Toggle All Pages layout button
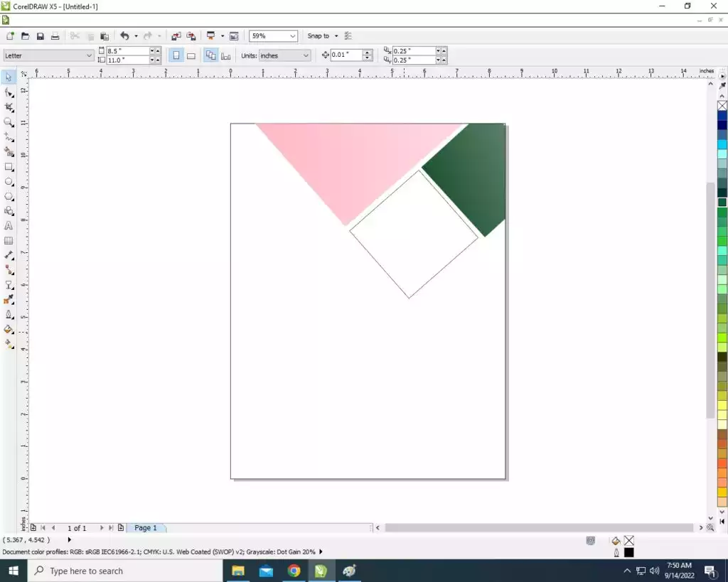 [x=210, y=55]
